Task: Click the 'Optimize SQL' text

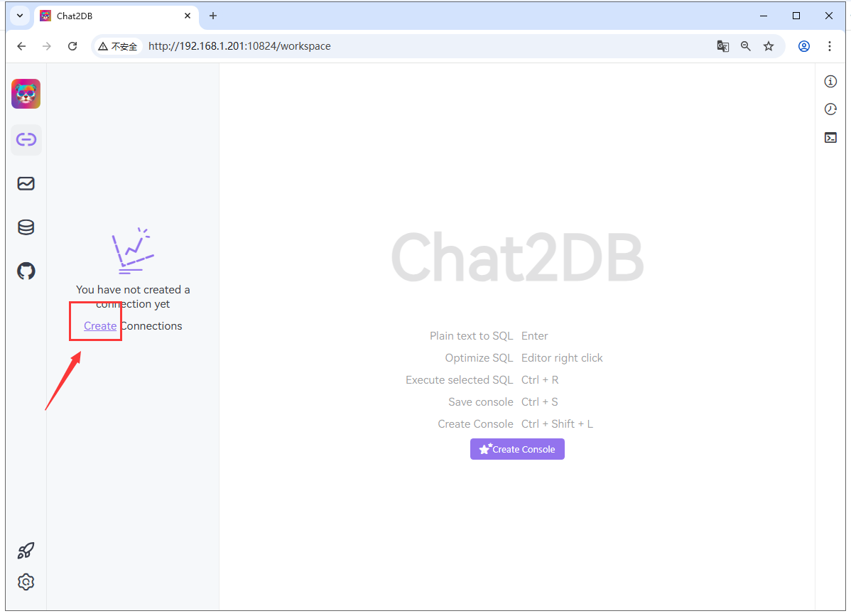Action: (479, 357)
